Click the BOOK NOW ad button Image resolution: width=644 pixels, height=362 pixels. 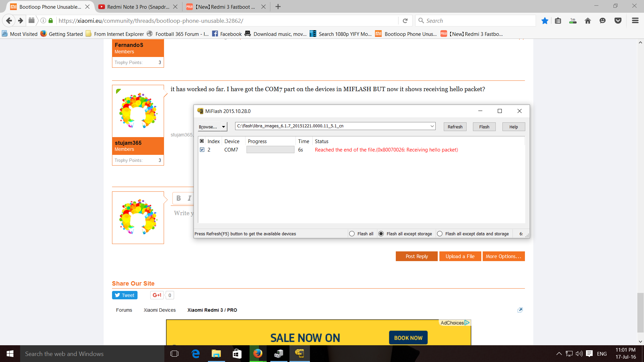coord(408,338)
